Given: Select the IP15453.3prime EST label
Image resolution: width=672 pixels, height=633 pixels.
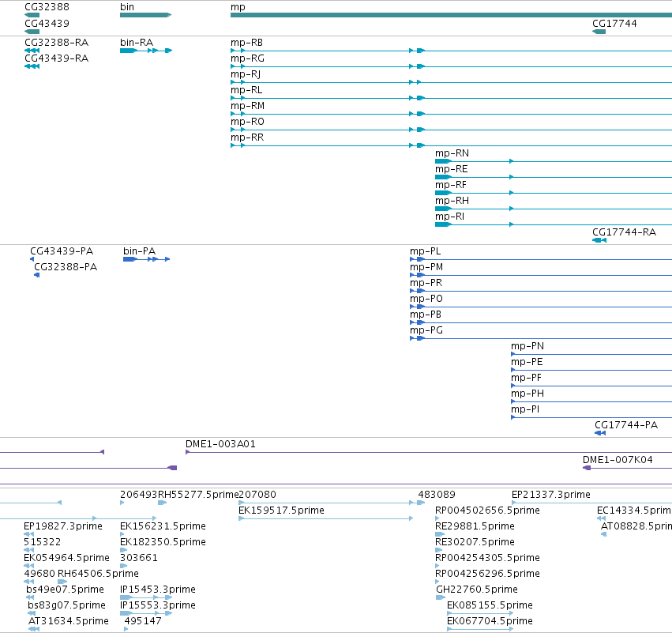Looking at the screenshot, I should pos(158,590).
